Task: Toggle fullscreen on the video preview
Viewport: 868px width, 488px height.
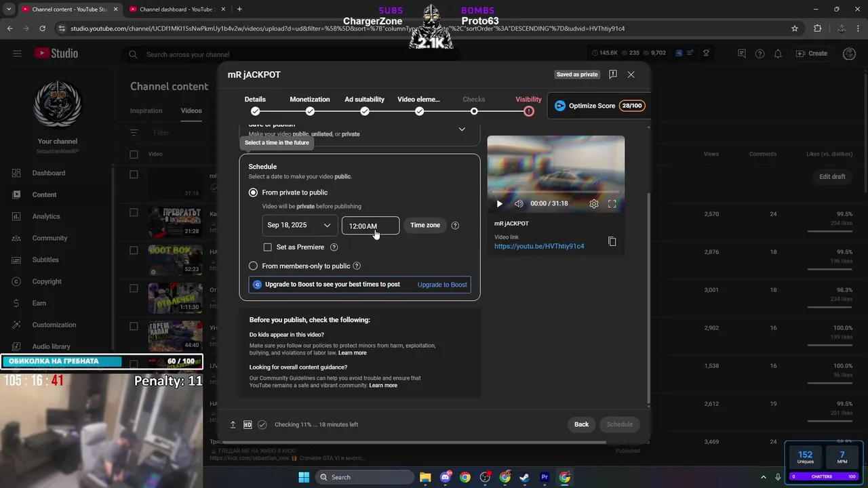Action: point(612,203)
